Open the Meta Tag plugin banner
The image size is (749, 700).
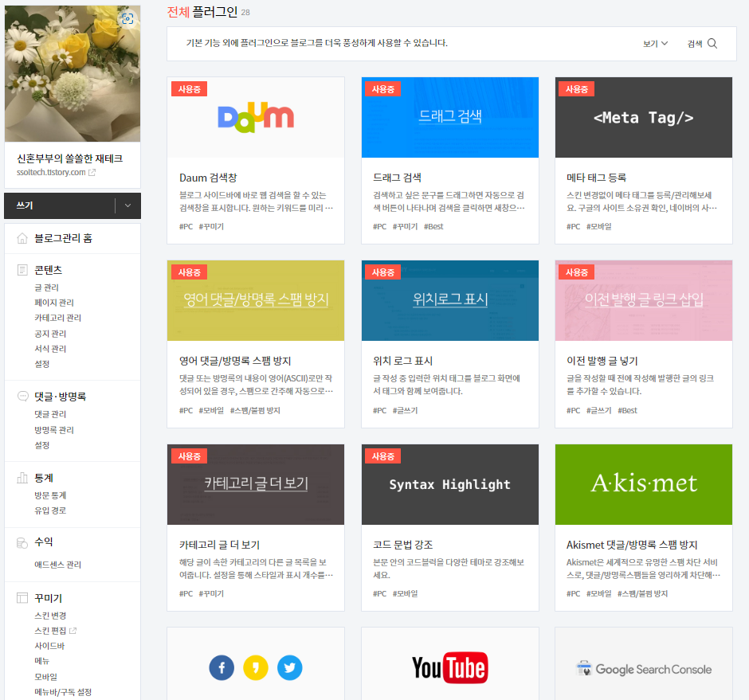click(x=644, y=117)
